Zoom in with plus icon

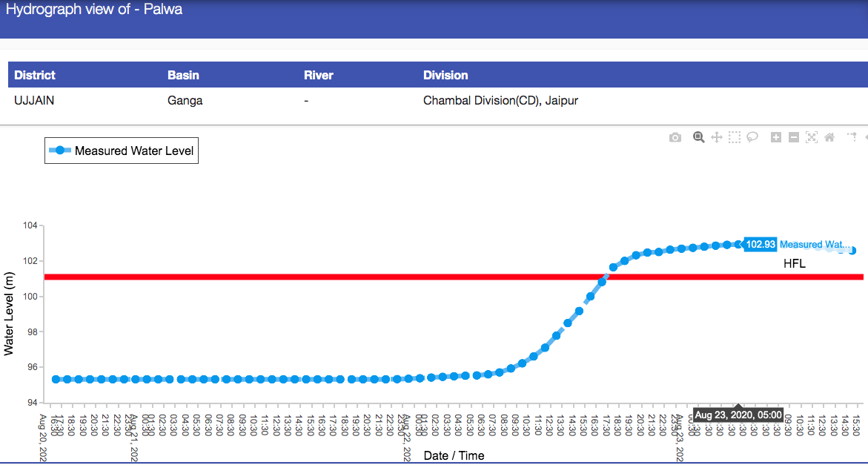776,137
